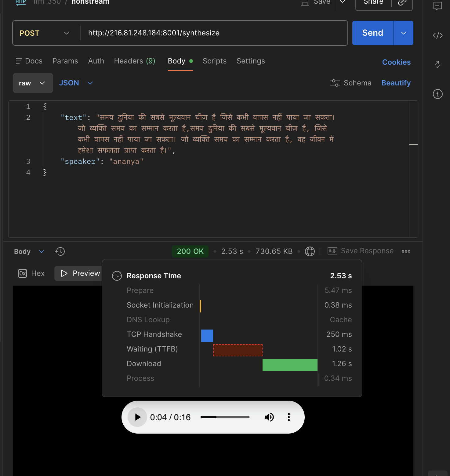
Task: Open the Scripts tab
Action: point(214,61)
